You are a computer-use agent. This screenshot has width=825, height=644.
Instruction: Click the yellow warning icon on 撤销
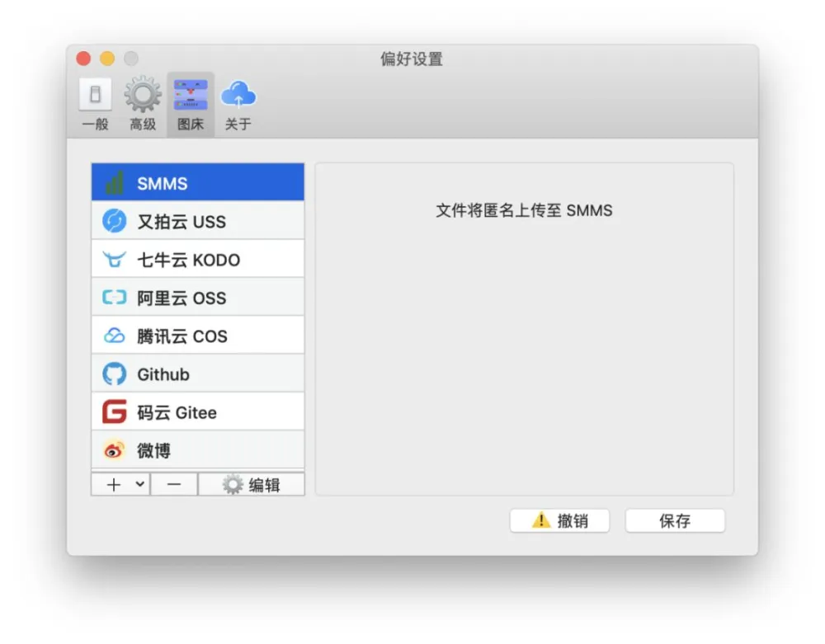click(541, 520)
